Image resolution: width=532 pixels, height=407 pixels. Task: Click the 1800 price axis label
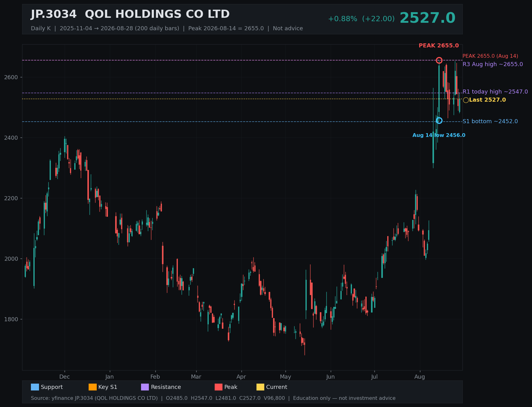pyautogui.click(x=12, y=319)
